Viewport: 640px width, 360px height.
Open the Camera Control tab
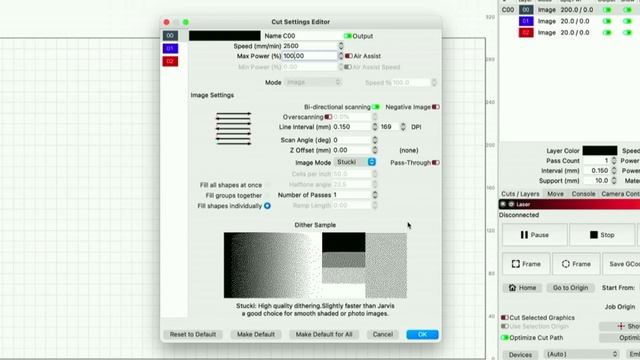(620, 194)
